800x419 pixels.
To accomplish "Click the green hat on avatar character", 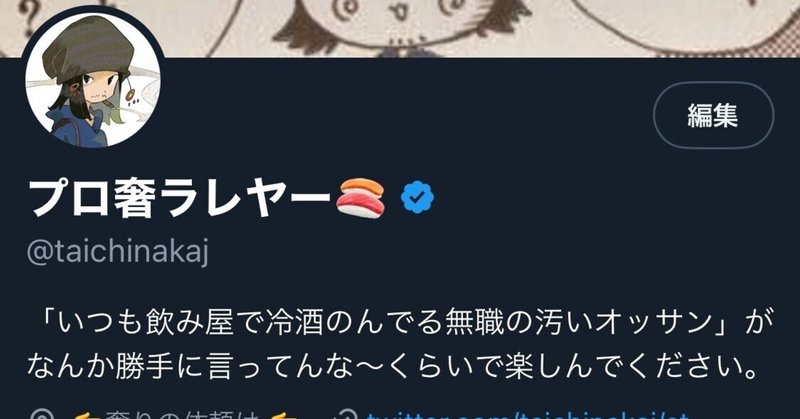I will pyautogui.click(x=88, y=48).
